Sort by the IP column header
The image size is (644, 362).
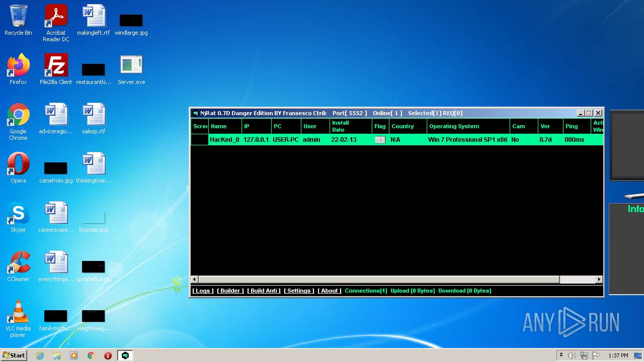pos(257,126)
